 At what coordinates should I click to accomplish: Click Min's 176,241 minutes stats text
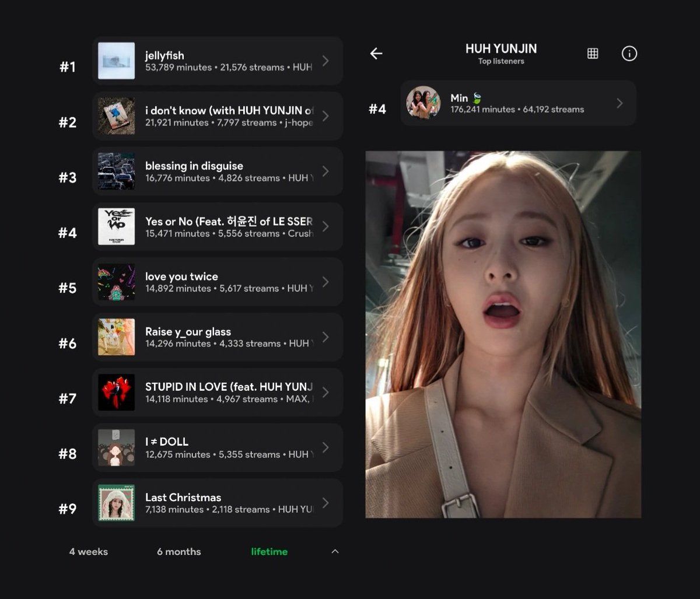pos(517,109)
